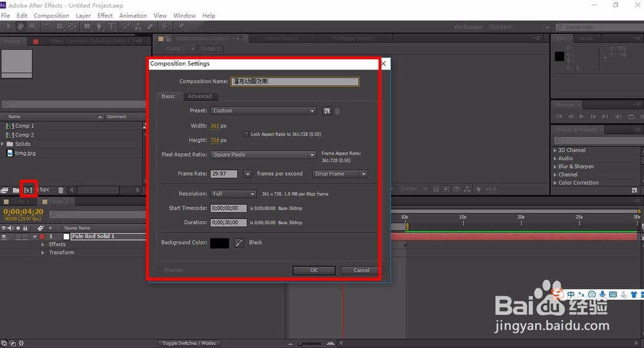Select the Zoom magnifier tool

click(32, 26)
